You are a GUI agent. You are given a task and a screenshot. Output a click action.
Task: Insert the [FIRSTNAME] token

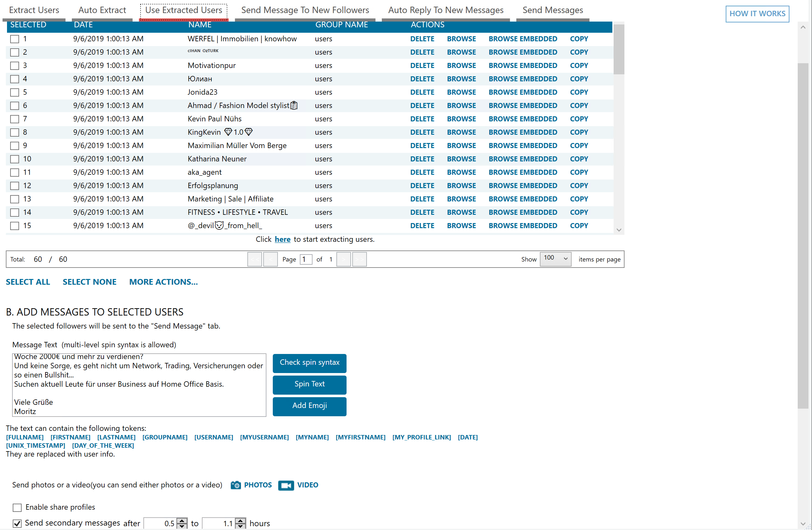(70, 437)
